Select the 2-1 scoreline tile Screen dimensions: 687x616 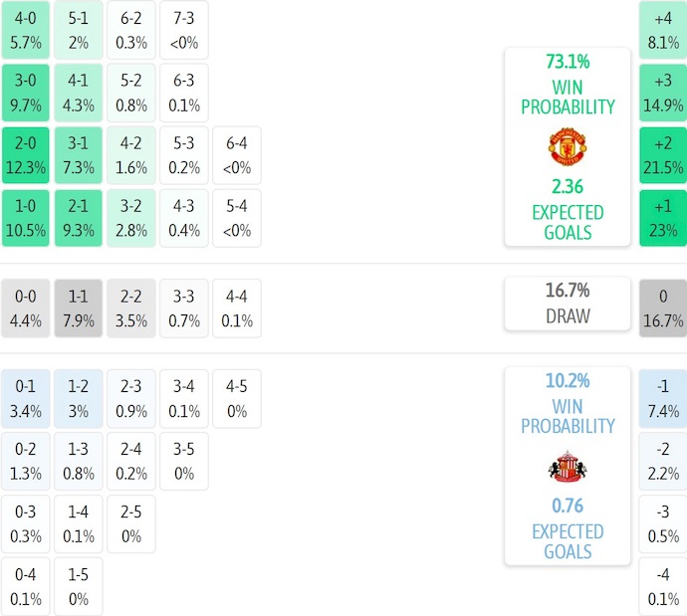(x=78, y=217)
